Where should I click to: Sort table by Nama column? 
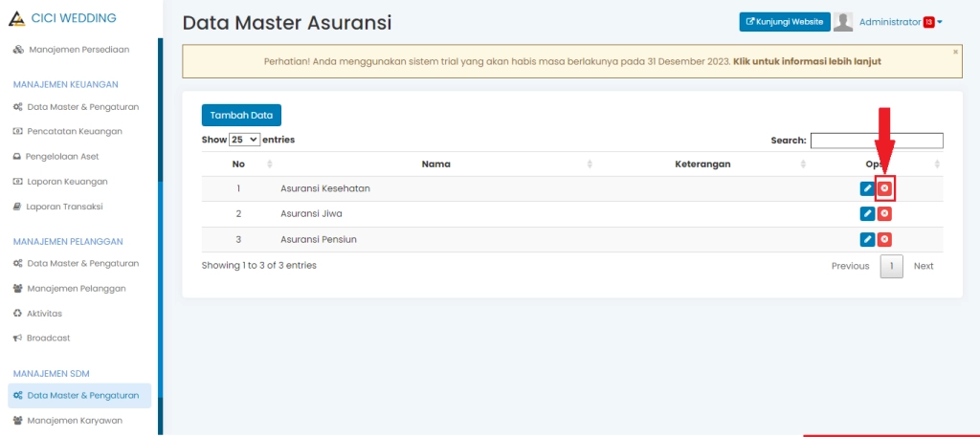click(435, 164)
